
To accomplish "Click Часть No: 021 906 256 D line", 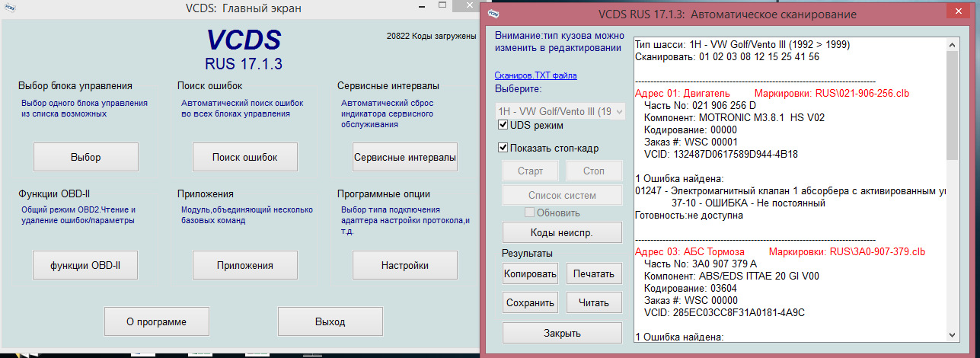I will tap(700, 105).
